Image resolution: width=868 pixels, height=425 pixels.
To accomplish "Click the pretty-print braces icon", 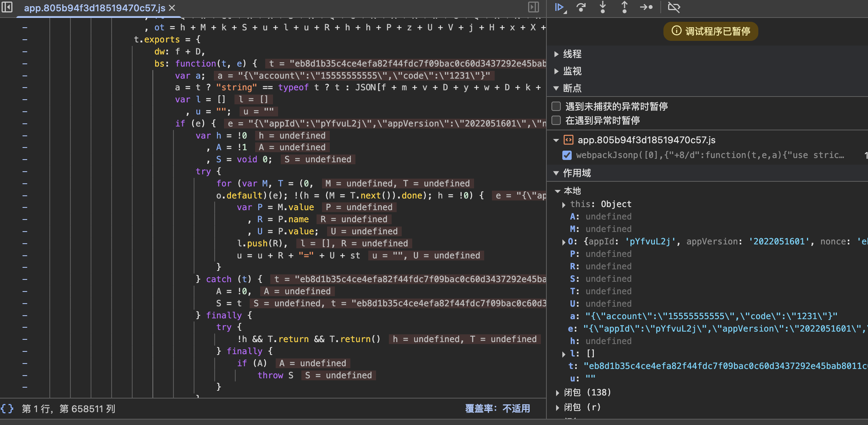I will [7, 409].
